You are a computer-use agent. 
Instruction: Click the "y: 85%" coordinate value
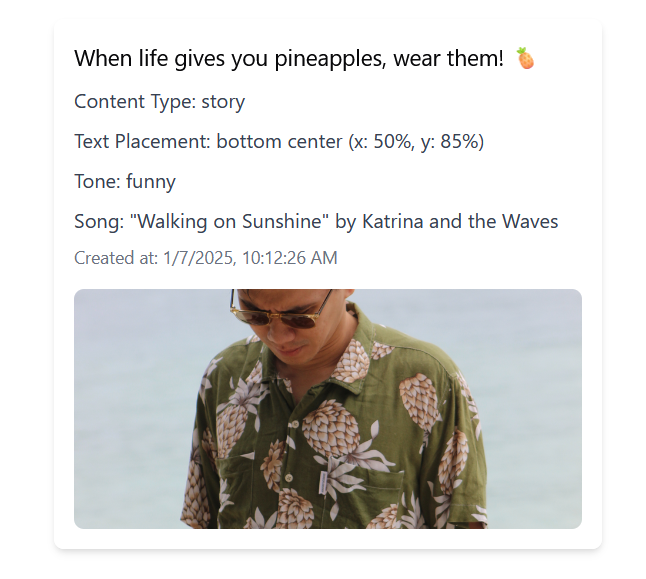[x=450, y=141]
